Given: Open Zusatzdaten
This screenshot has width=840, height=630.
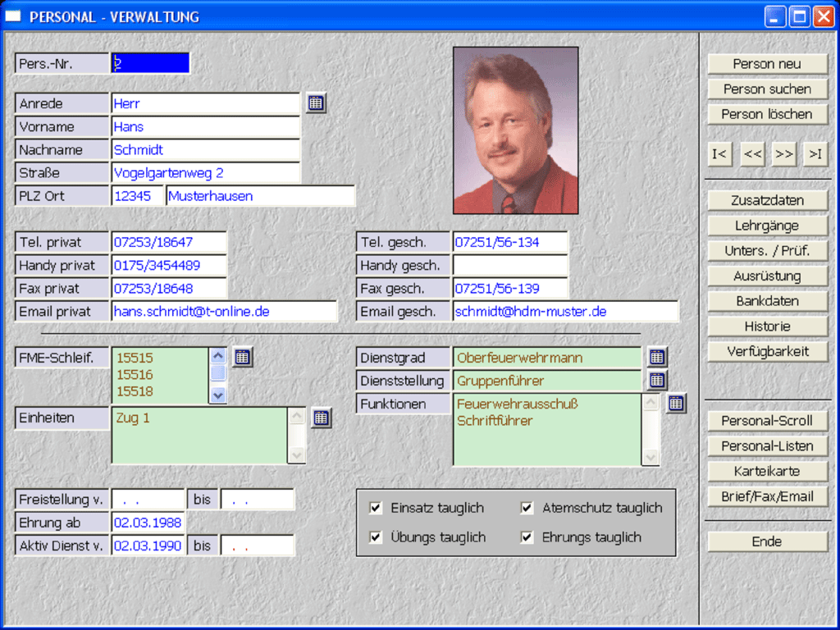Looking at the screenshot, I should click(767, 200).
